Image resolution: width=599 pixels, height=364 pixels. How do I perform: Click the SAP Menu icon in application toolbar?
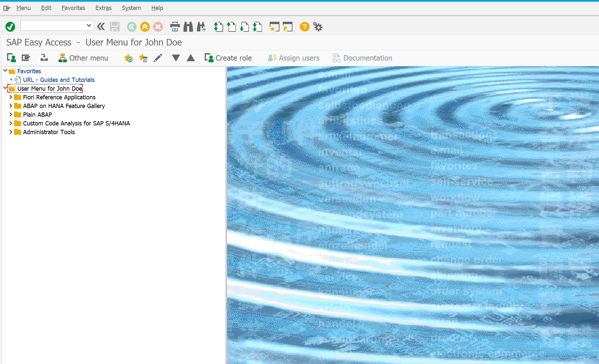point(26,58)
